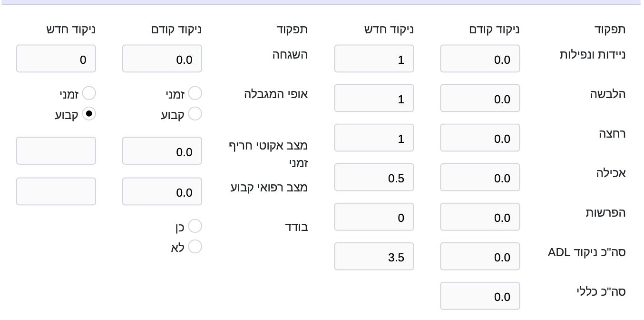The height and width of the screenshot is (320, 644).
Task: Click the previous score field for ניידות ונפילות
Action: (x=480, y=59)
